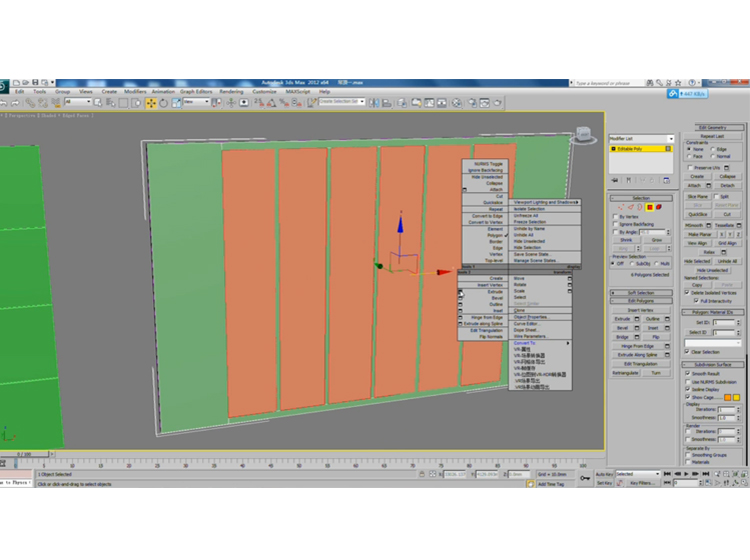Open the Modifiers menu
This screenshot has width=750, height=560.
pyautogui.click(x=135, y=91)
